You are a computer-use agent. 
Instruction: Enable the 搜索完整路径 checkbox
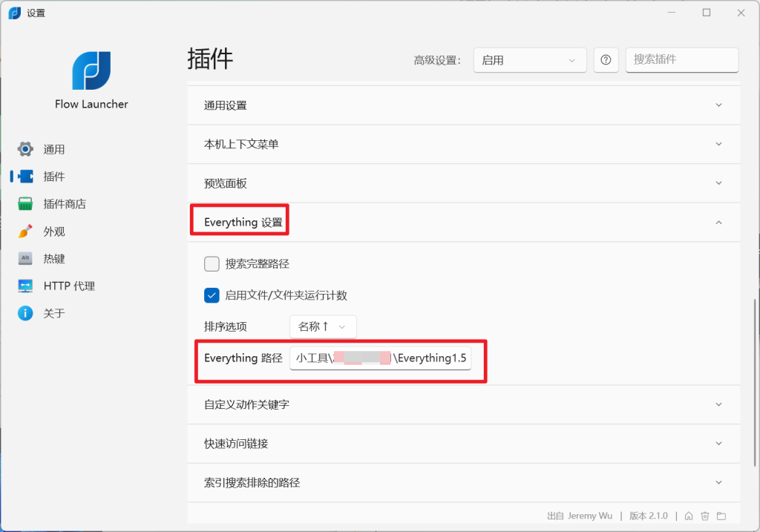212,264
